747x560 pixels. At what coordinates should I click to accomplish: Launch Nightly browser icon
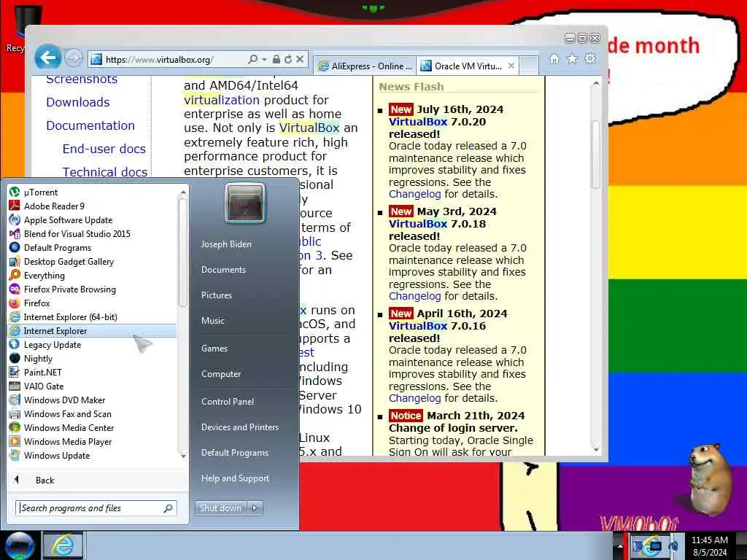pyautogui.click(x=15, y=358)
